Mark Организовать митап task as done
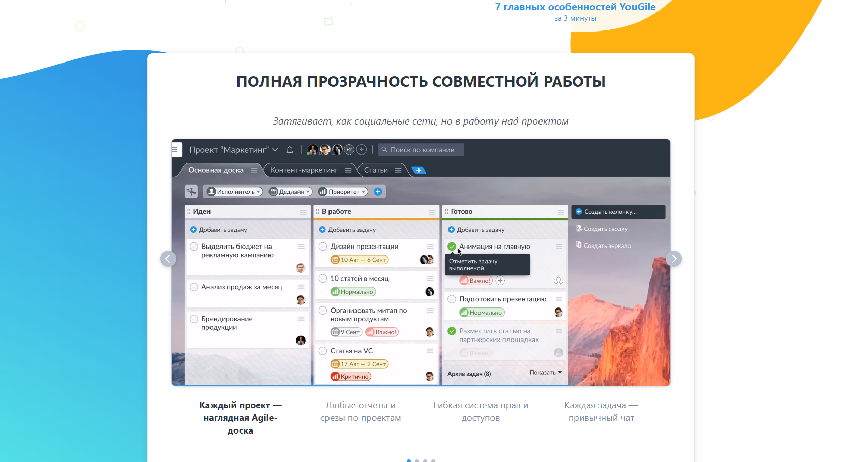The width and height of the screenshot is (868, 462). point(323,311)
